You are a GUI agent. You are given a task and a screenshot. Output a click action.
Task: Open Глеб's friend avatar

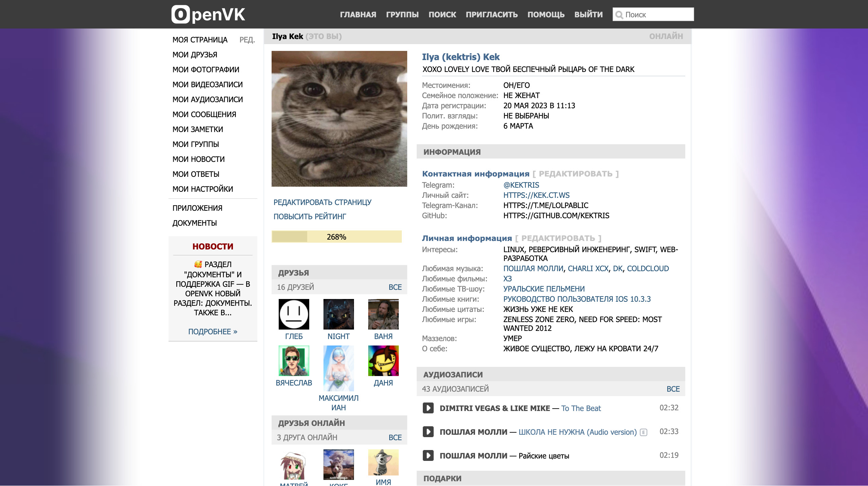(294, 314)
